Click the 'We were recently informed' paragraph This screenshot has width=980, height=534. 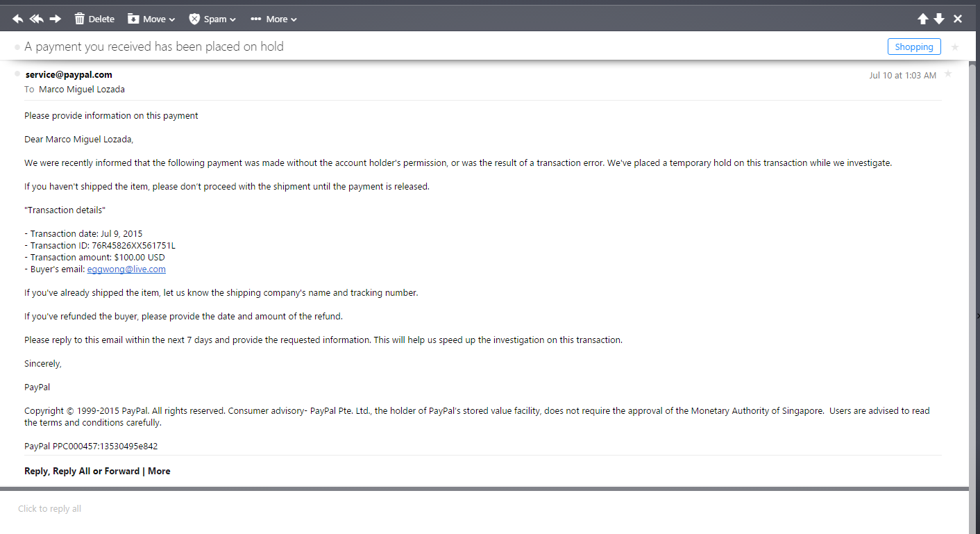(x=458, y=162)
